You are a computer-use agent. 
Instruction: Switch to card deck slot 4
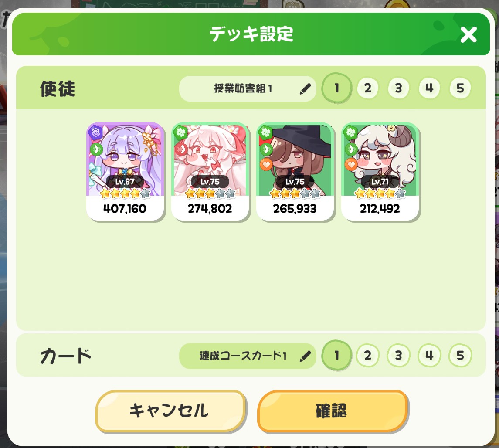tap(429, 356)
